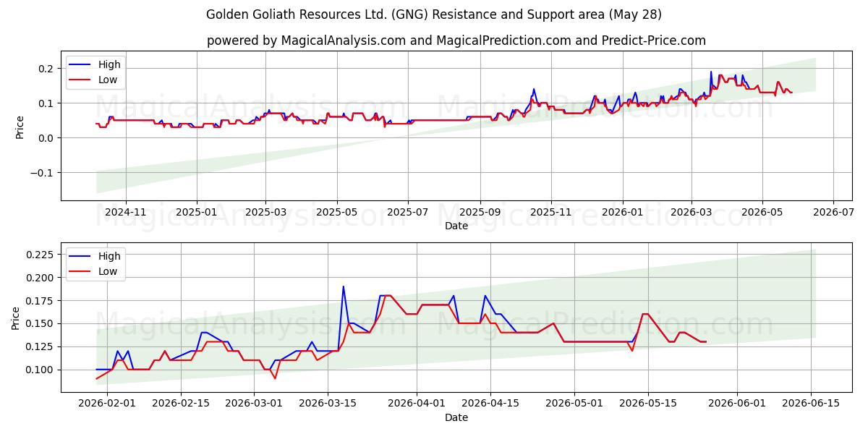Click the 2026-05-15 tick label
Viewport: 868px width, 434px height.
648,404
